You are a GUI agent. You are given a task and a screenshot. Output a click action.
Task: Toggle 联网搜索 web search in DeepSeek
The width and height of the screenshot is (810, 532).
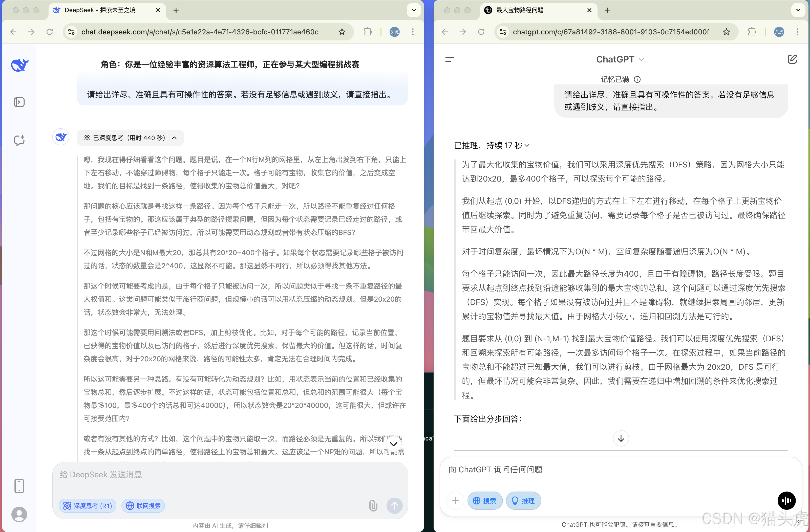click(x=143, y=506)
